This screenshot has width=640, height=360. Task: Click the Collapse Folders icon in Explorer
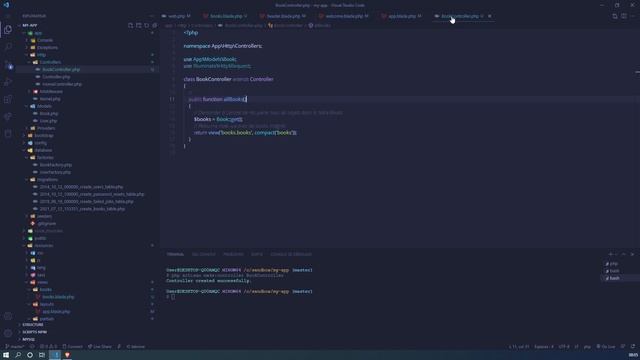(154, 25)
